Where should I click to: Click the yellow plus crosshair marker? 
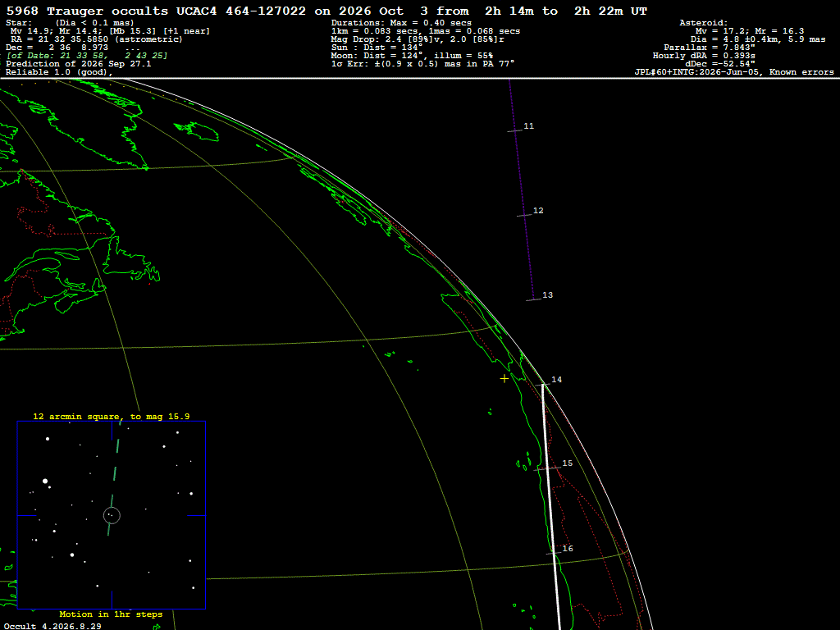coord(504,379)
